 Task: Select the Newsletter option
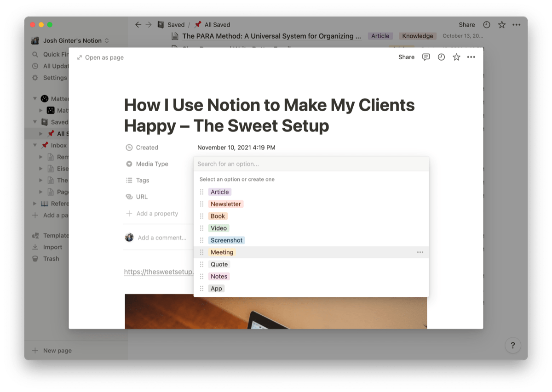coord(226,204)
